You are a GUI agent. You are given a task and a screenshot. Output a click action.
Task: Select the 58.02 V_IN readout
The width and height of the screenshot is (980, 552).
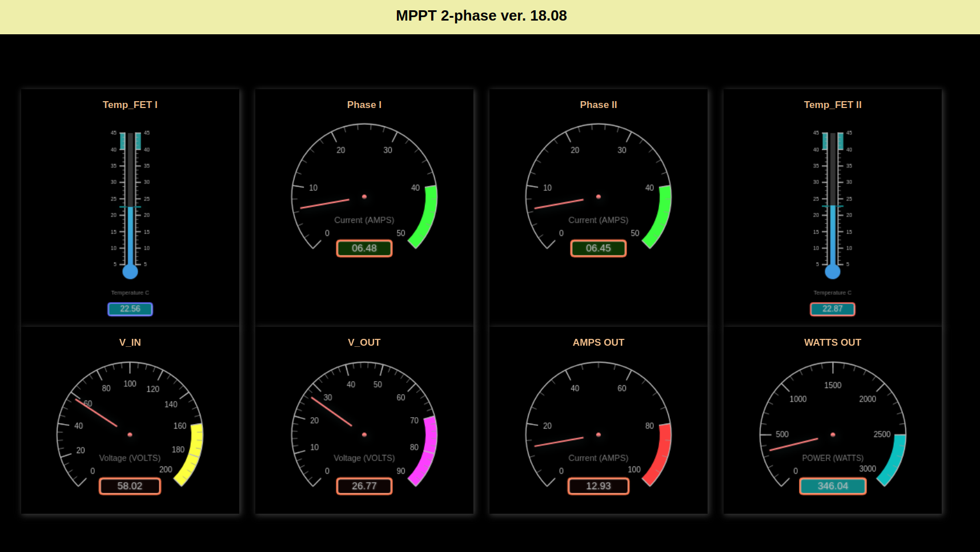130,486
